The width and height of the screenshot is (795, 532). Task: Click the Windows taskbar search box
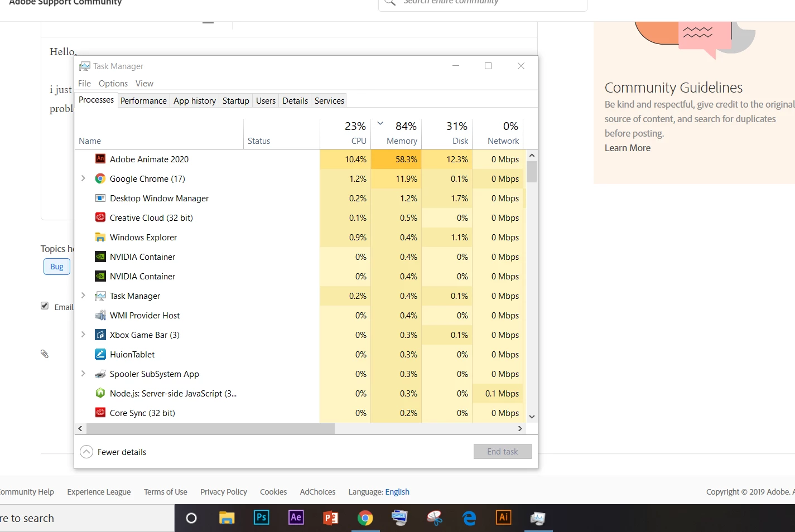point(87,518)
